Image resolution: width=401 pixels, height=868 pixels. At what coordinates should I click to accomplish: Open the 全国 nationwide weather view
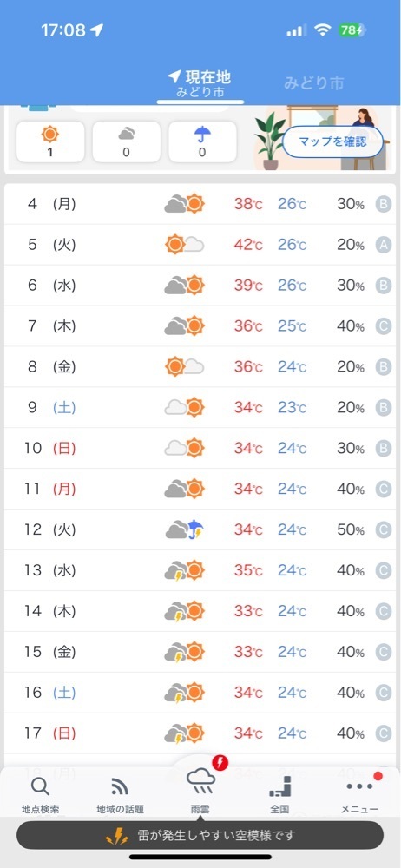[279, 794]
